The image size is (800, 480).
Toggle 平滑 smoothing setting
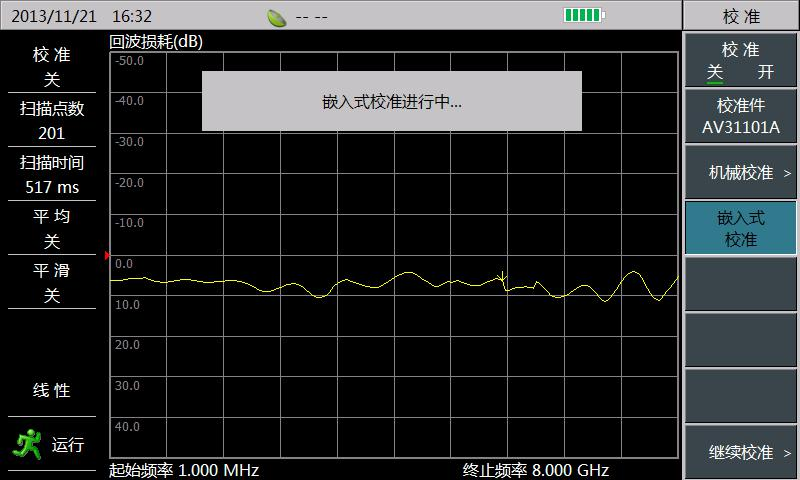52,282
